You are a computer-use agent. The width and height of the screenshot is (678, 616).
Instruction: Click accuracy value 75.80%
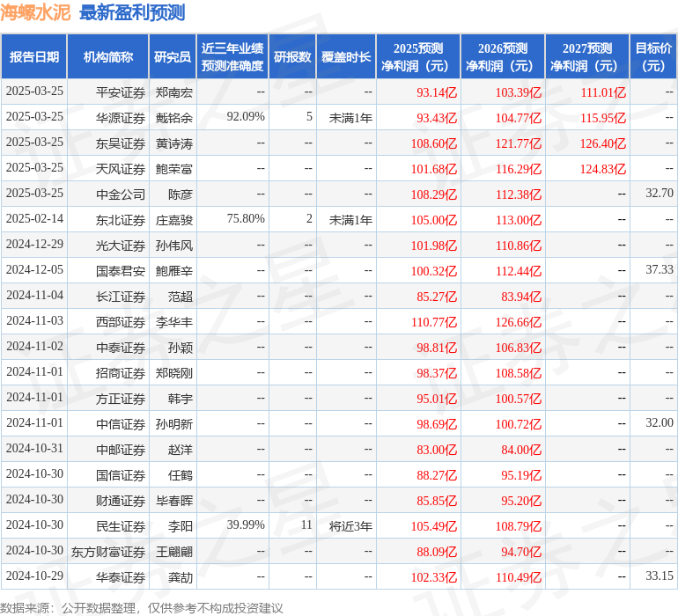tap(246, 219)
